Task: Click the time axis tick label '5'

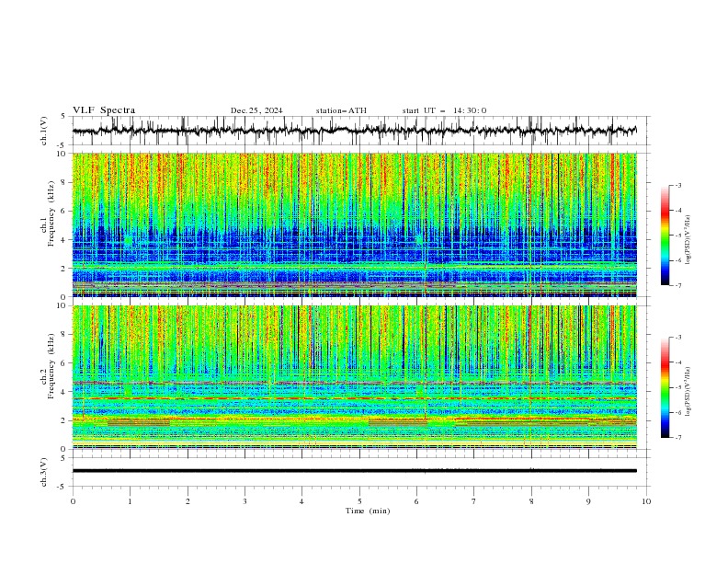Action: (x=359, y=501)
